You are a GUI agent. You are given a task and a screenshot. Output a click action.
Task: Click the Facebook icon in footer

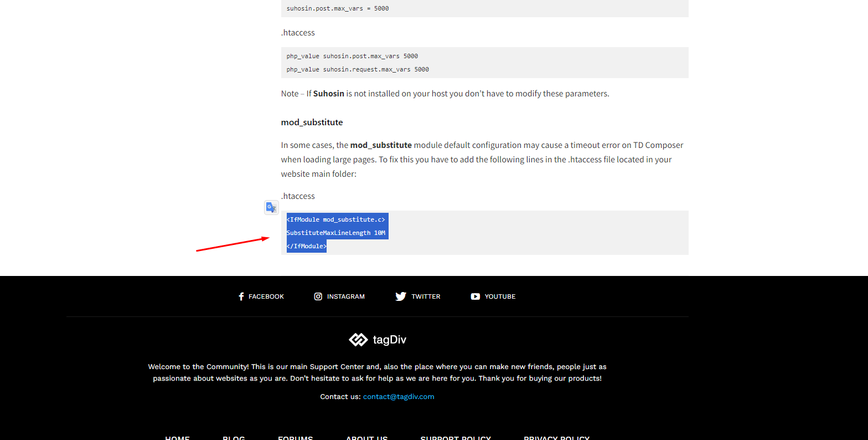241,296
